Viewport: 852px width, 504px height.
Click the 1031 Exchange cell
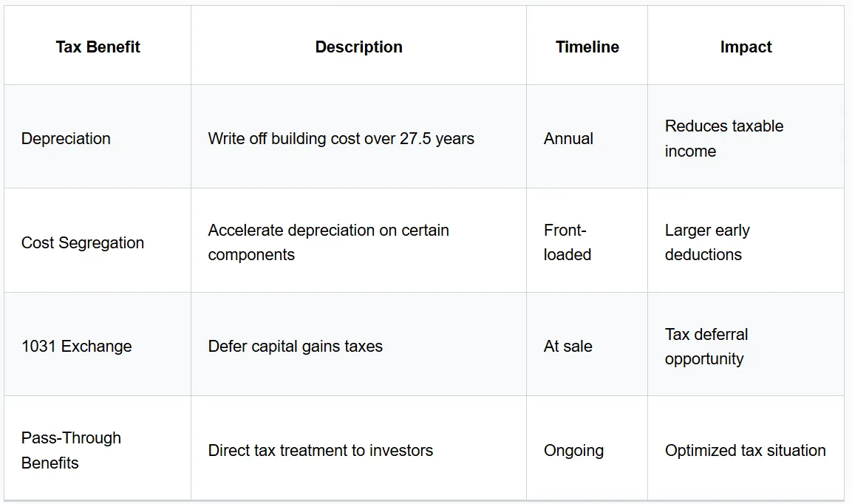tap(77, 347)
